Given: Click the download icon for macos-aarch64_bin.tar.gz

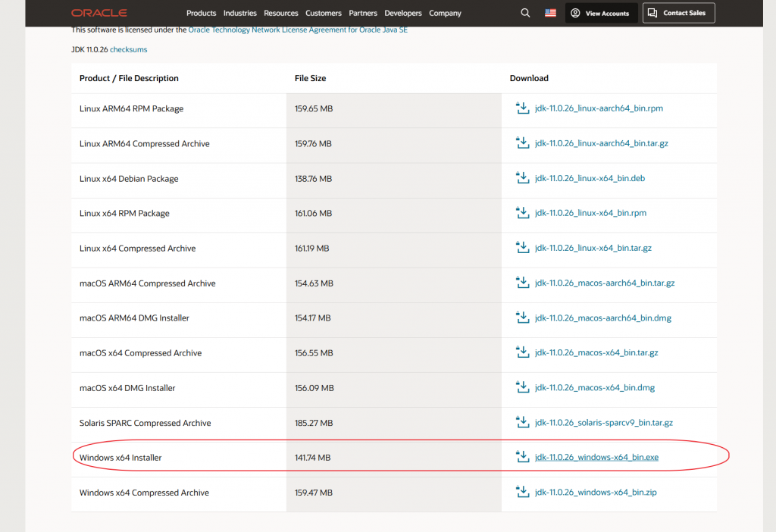Looking at the screenshot, I should (x=523, y=283).
